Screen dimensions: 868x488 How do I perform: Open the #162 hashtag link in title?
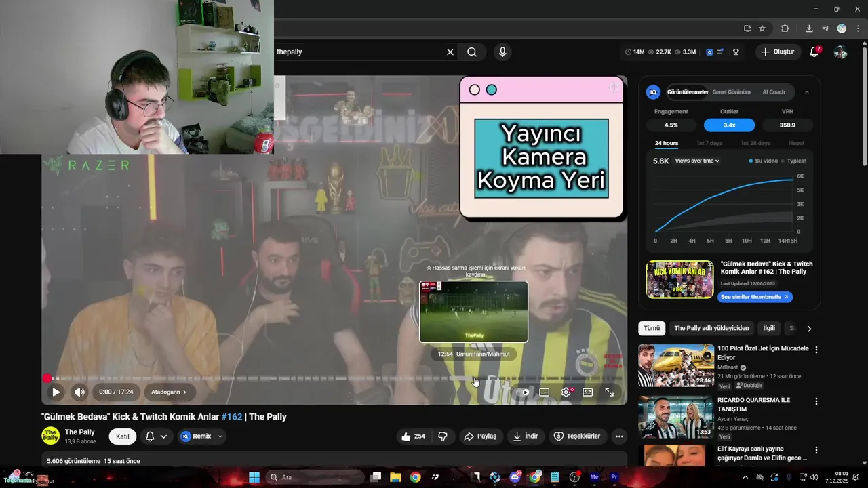pyautogui.click(x=232, y=417)
